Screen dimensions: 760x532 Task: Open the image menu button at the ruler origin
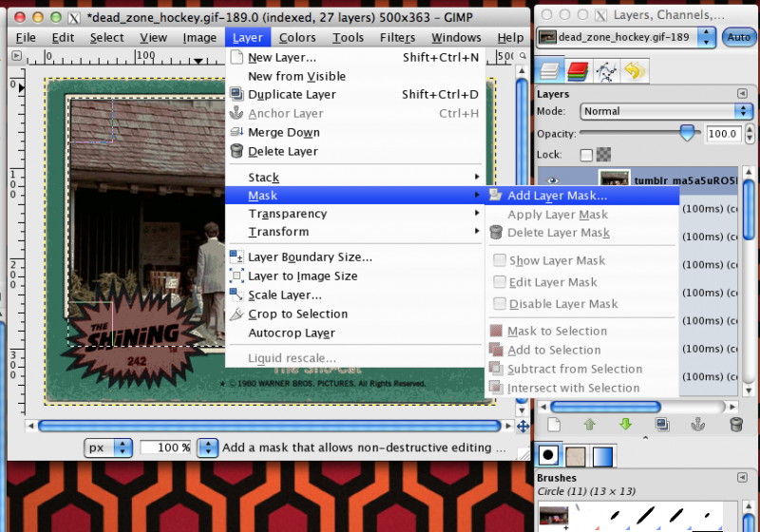coord(16,56)
